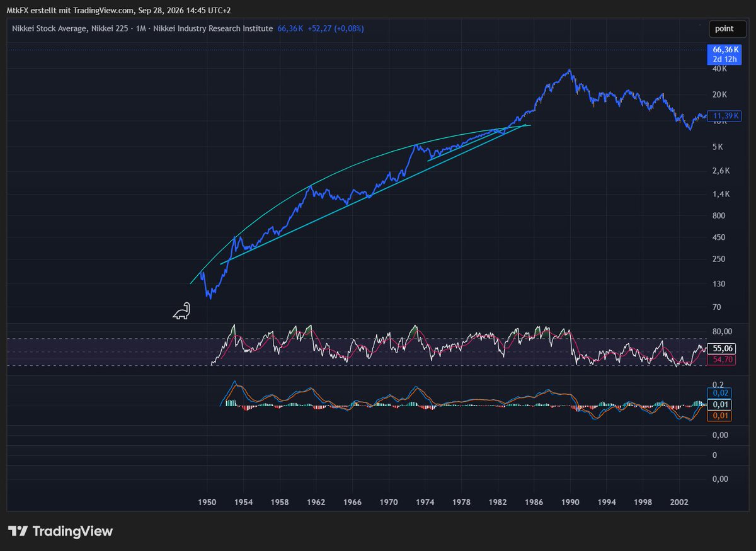Click the 2002 time axis label
Viewport: 756px width, 551px height.
click(x=679, y=502)
